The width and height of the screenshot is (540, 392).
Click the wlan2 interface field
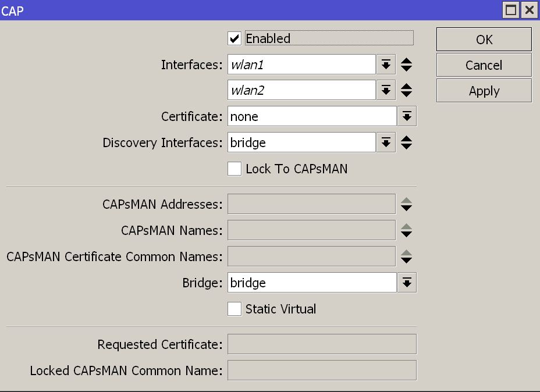[301, 90]
